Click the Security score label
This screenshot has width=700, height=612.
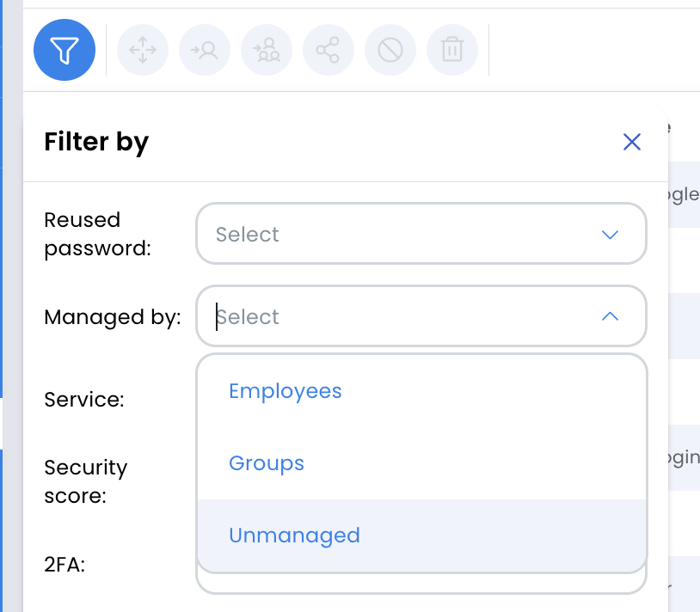[86, 481]
